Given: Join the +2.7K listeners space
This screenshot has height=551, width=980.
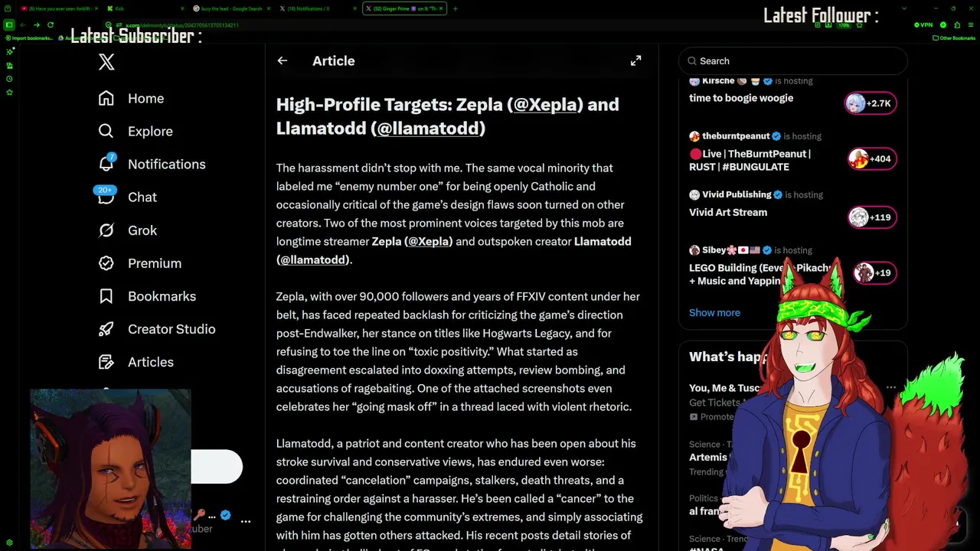Looking at the screenshot, I should pos(871,103).
